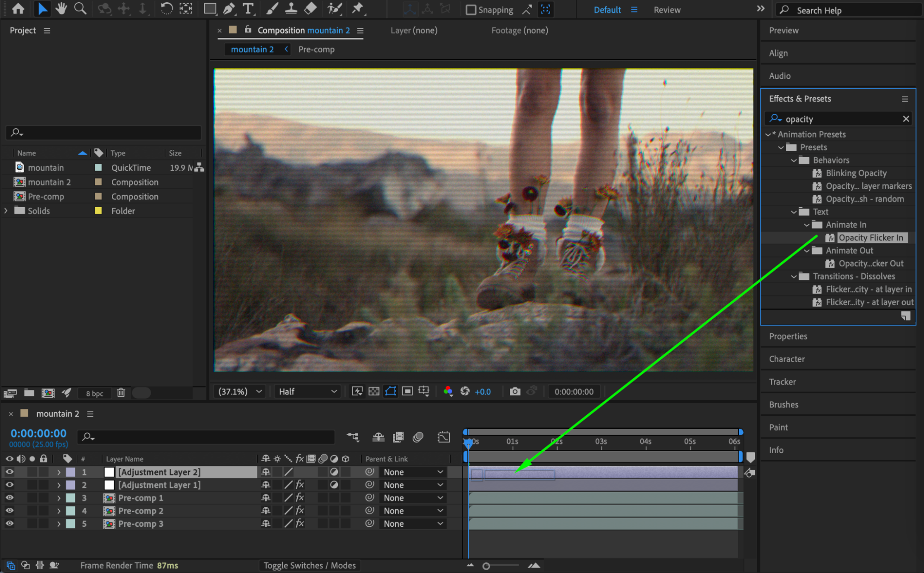924x573 pixels.
Task: Expand the Solids folder in Project
Action: pyautogui.click(x=6, y=210)
